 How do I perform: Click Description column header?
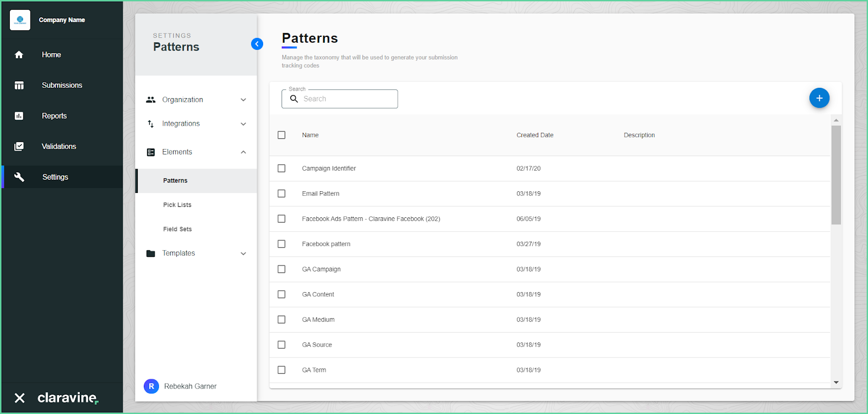click(639, 135)
